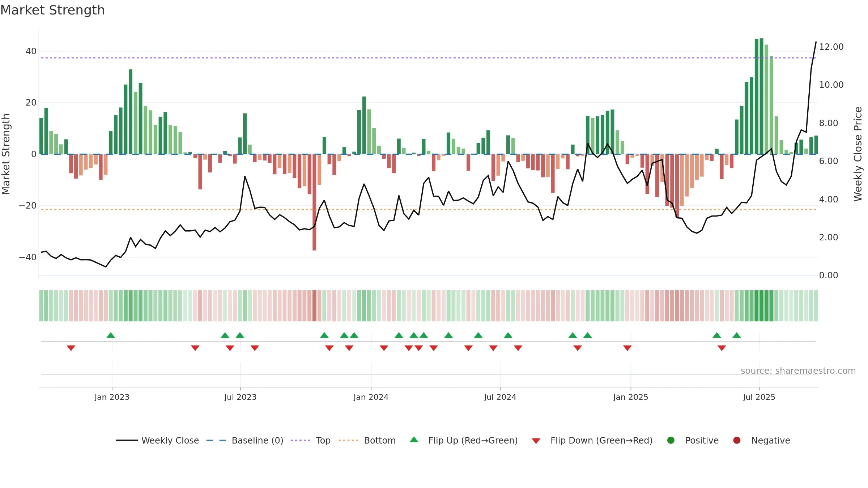Click the orange dotted Bottom threshold line

[429, 210]
